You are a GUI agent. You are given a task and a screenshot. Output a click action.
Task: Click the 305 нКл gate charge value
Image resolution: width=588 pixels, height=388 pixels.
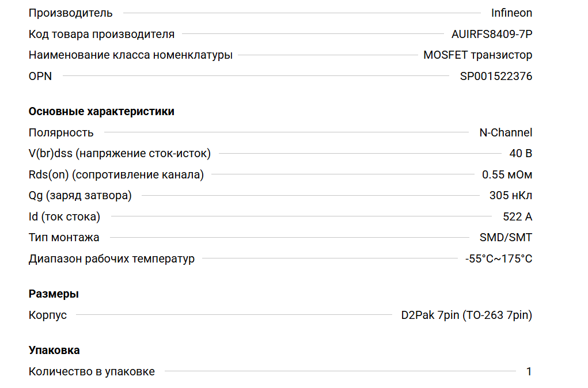pos(510,196)
